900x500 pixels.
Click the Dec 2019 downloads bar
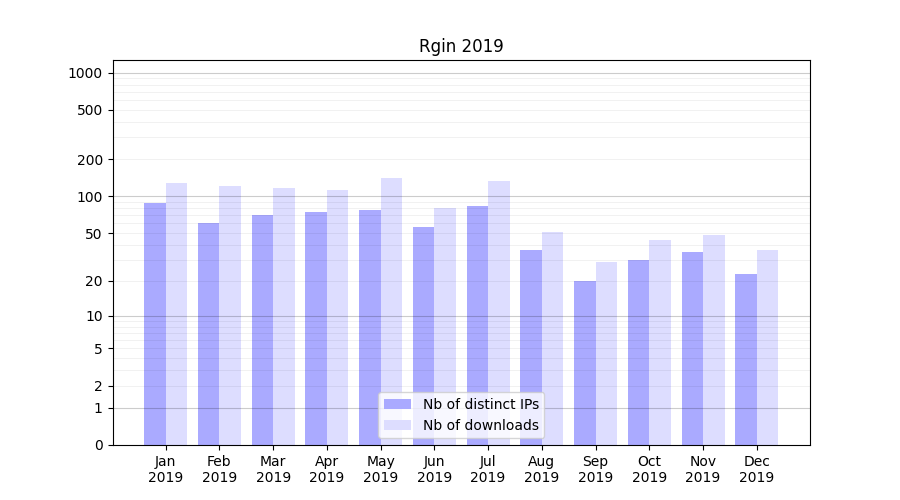(x=767, y=347)
